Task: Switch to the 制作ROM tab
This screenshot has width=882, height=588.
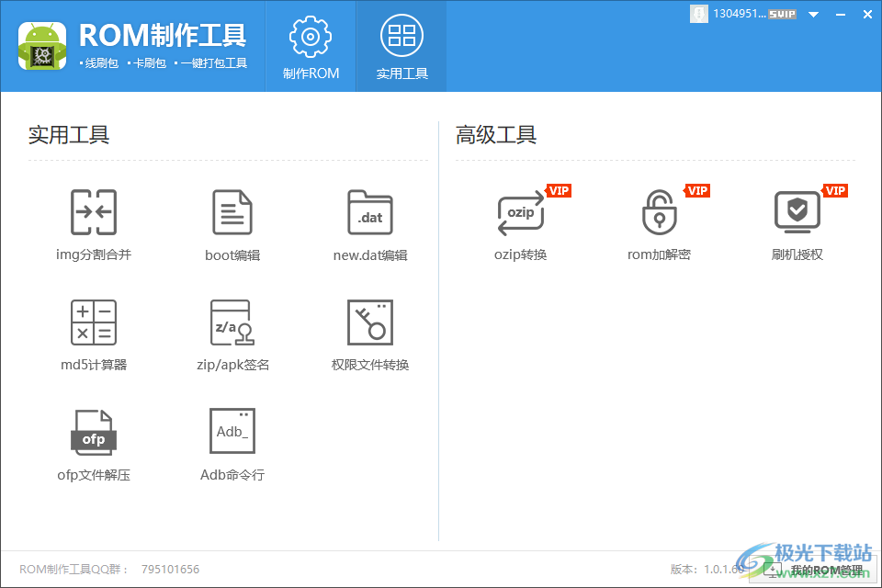Action: click(309, 46)
